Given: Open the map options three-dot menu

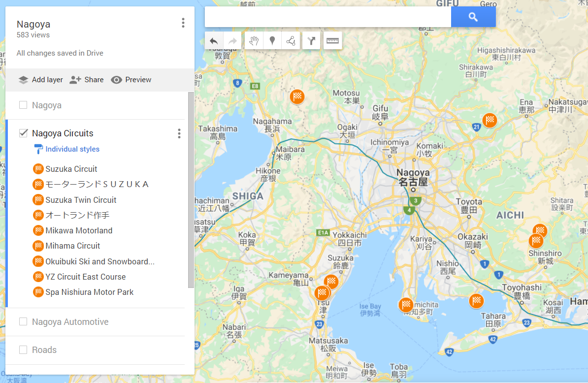Looking at the screenshot, I should pyautogui.click(x=183, y=23).
